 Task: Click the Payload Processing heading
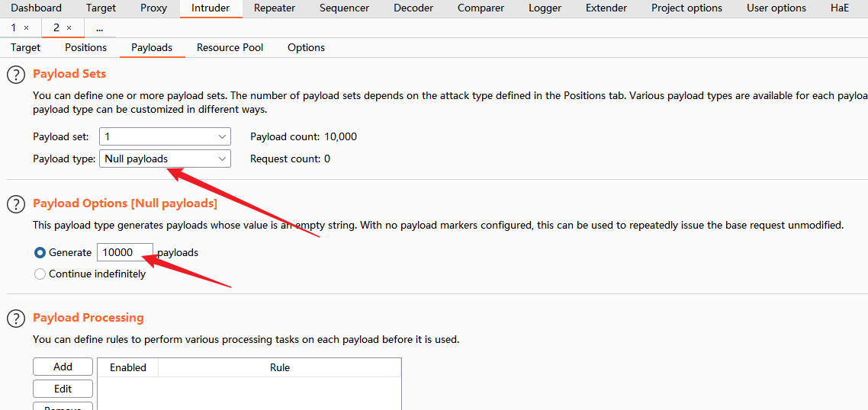(x=88, y=318)
